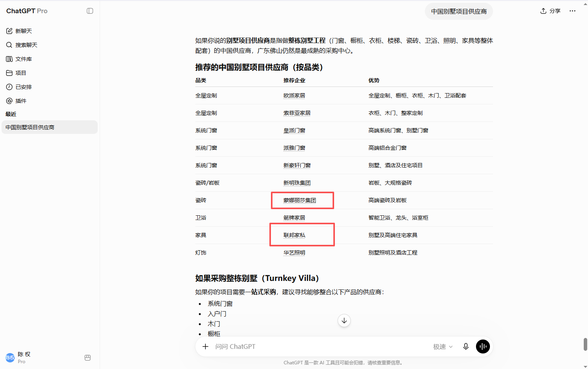The height and width of the screenshot is (369, 588).
Task: Click the 优势 column header
Action: (x=374, y=80)
